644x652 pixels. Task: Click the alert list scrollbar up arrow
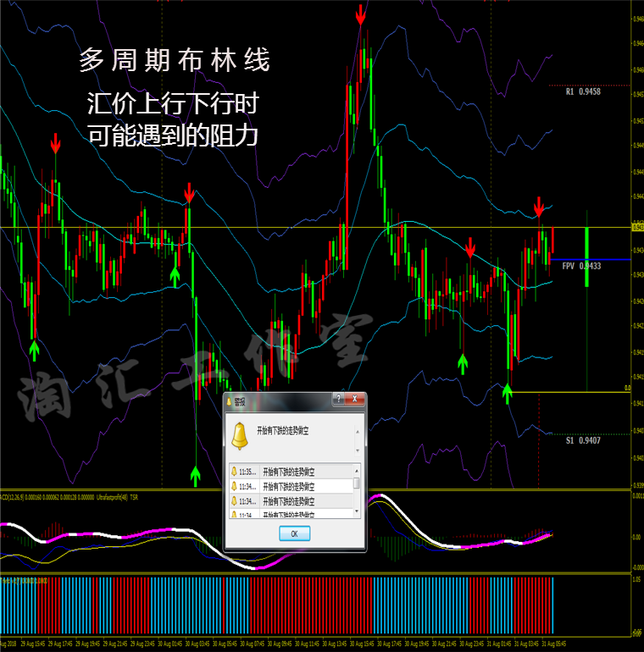point(357,470)
